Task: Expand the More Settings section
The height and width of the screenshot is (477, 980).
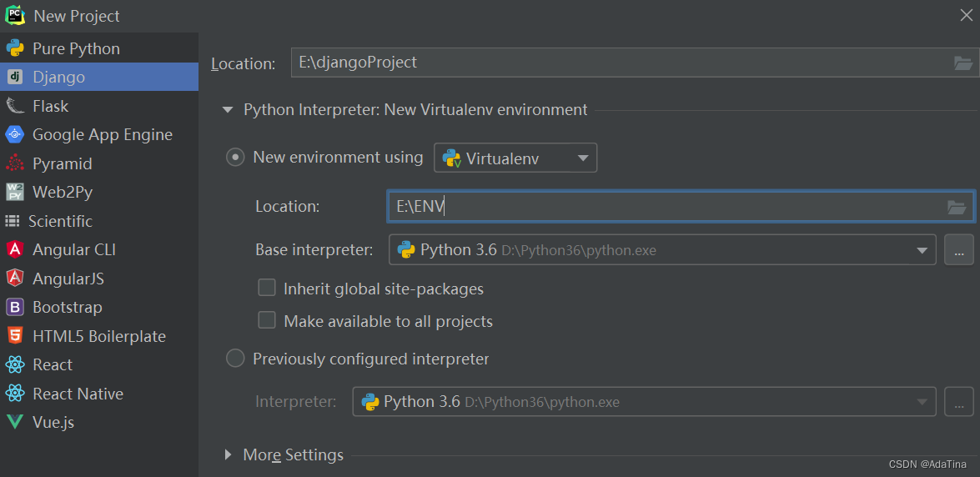Action: coord(229,454)
